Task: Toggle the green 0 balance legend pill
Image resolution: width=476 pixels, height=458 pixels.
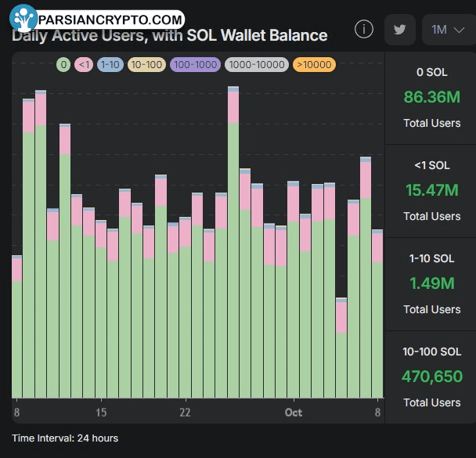Action: pos(63,65)
